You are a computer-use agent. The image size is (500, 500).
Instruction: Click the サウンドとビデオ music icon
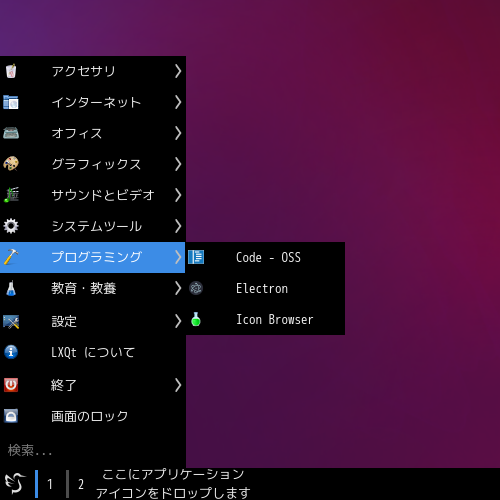[x=11, y=195]
